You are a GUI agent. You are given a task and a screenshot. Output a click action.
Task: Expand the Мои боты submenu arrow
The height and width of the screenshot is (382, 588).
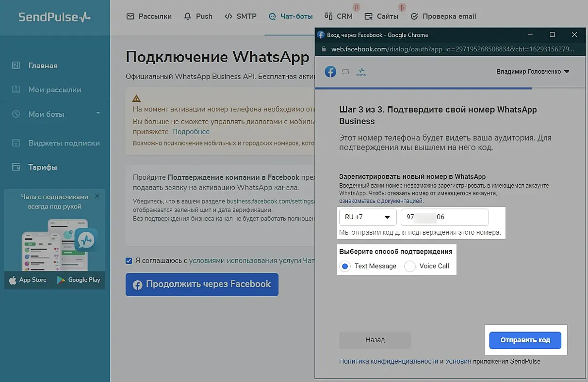click(98, 113)
